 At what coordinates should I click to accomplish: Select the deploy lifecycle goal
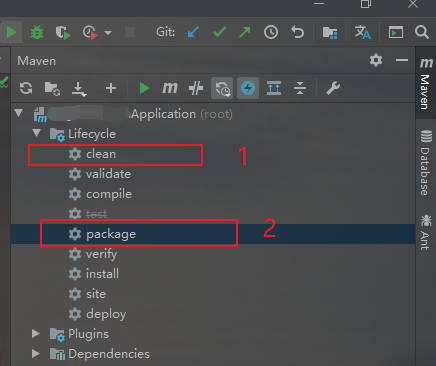[106, 314]
